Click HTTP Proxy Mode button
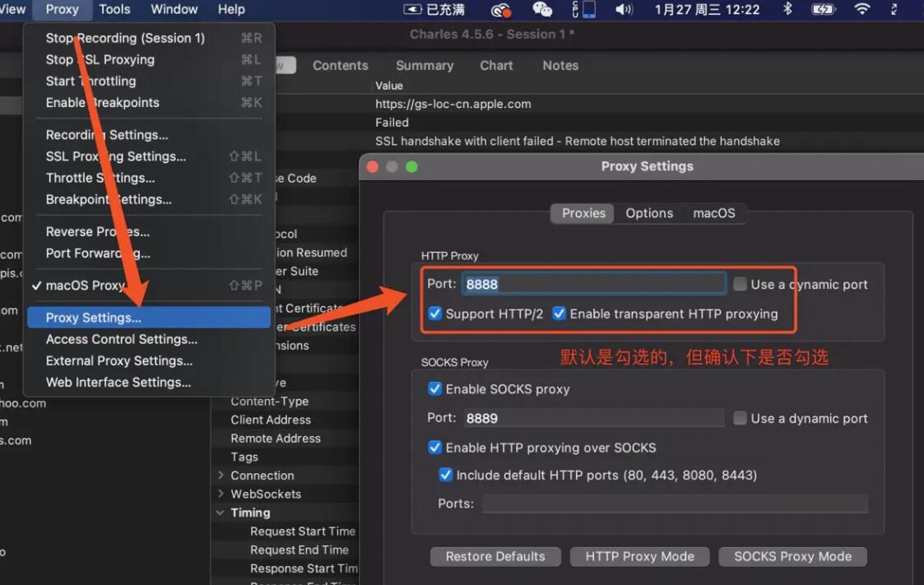Viewport: 924px width, 585px height. (x=639, y=556)
